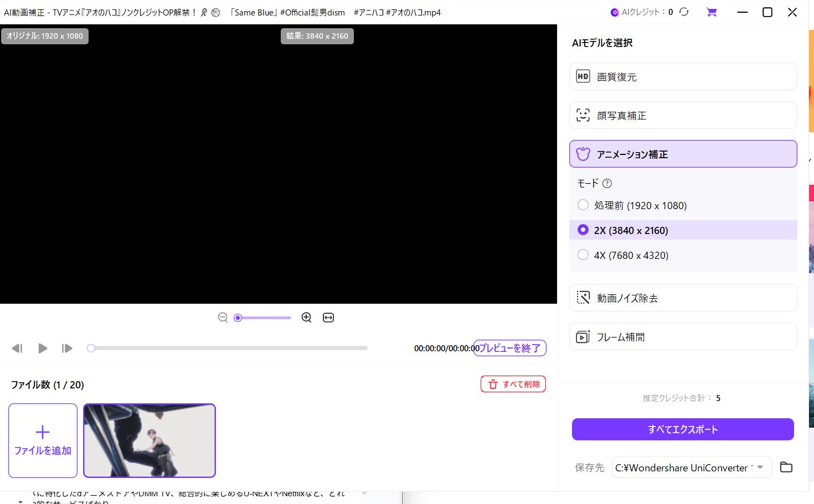Click the HD icon beside 画質復元
Image resolution: width=814 pixels, height=504 pixels.
click(583, 76)
